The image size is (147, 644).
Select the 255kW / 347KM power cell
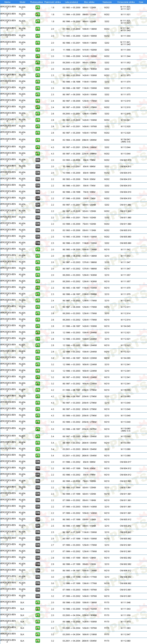tap(89, 429)
